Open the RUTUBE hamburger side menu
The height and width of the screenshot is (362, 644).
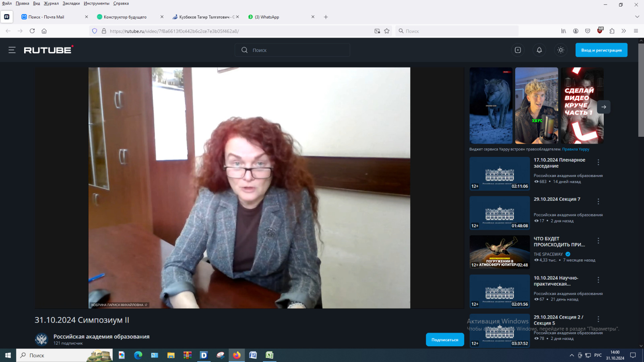(12, 50)
